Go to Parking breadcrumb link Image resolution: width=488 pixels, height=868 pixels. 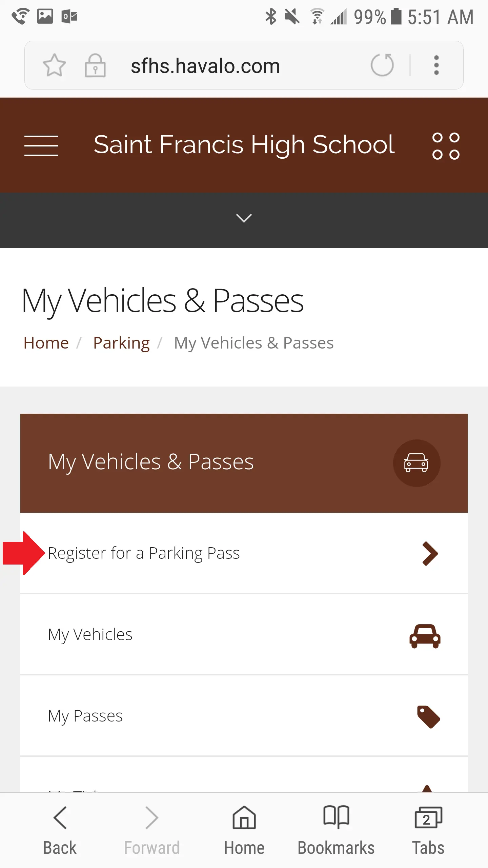coord(121,343)
